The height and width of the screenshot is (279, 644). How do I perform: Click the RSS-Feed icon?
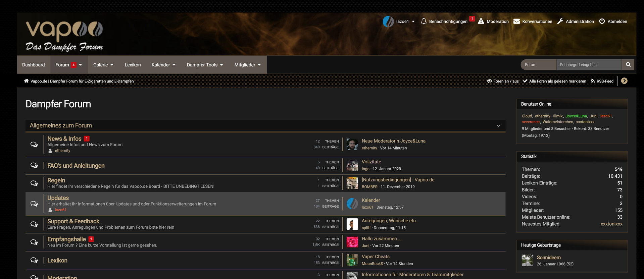[593, 81]
